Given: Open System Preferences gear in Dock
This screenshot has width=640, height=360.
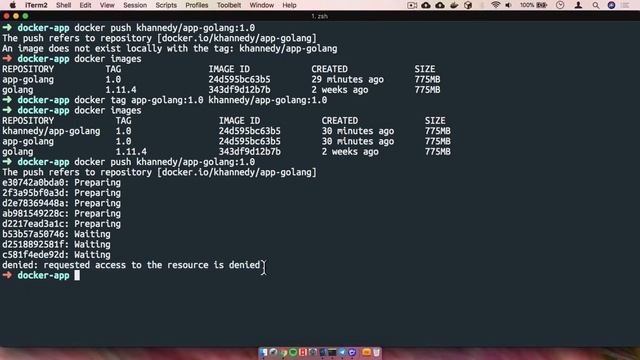Looking at the screenshot, I should coord(313,352).
